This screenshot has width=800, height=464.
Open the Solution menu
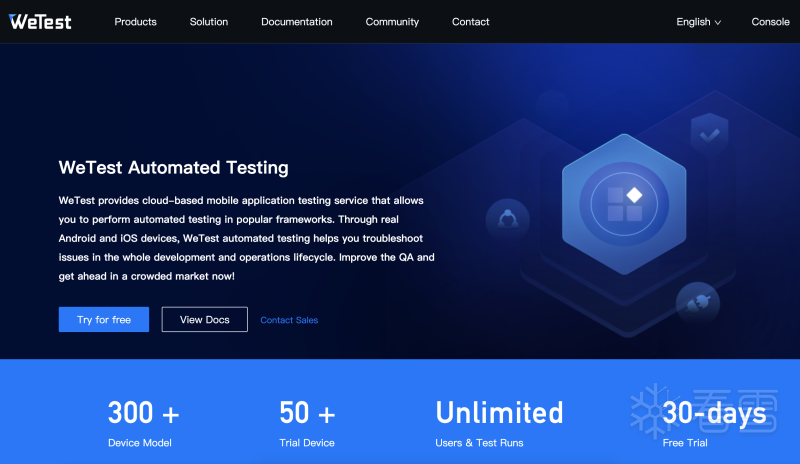(209, 21)
